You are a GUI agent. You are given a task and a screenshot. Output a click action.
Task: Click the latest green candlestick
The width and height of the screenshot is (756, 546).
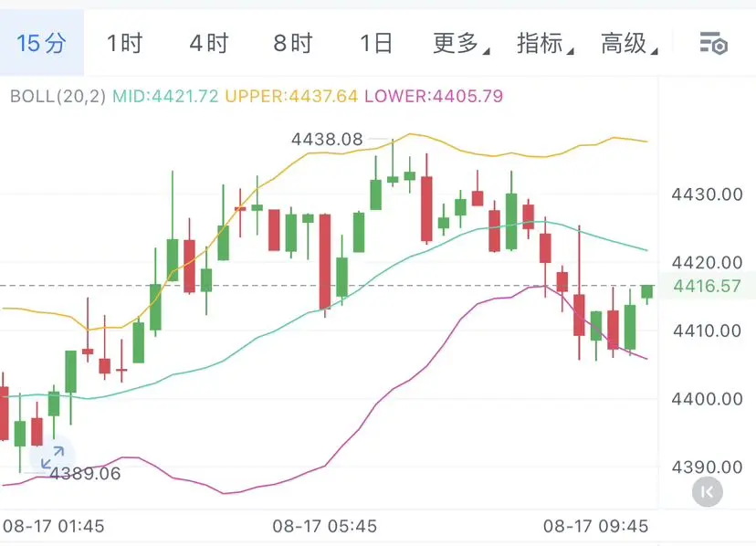(646, 294)
